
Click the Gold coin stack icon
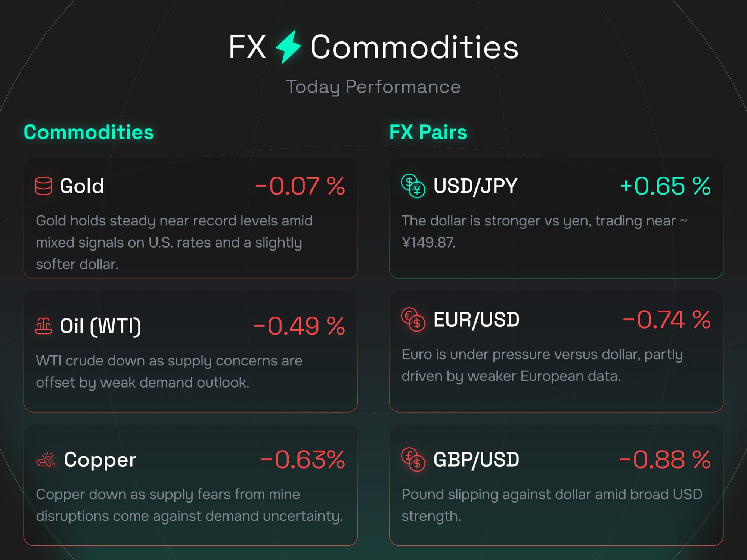point(43,186)
